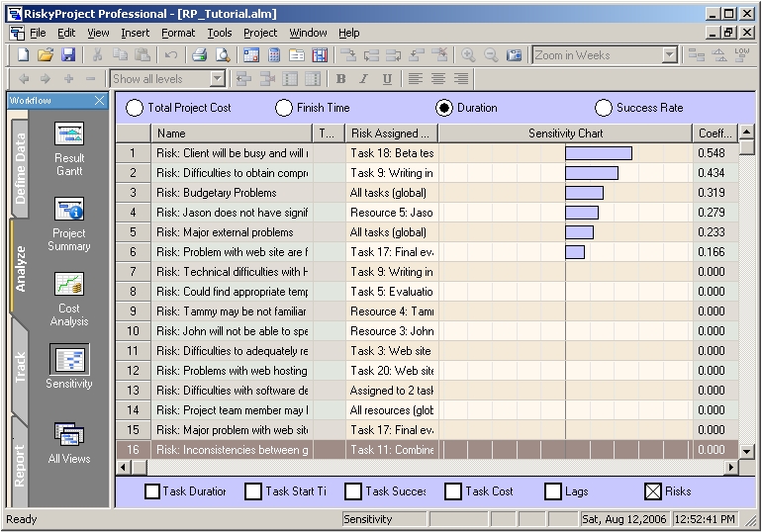
Task: Close the Workflow panel
Action: pyautogui.click(x=99, y=101)
